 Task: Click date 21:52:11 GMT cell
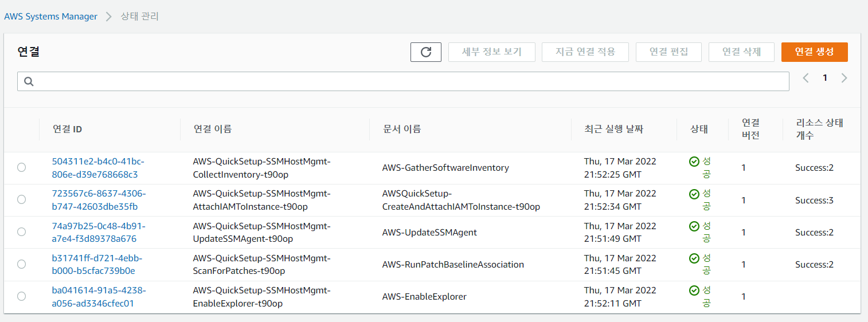[x=620, y=297]
